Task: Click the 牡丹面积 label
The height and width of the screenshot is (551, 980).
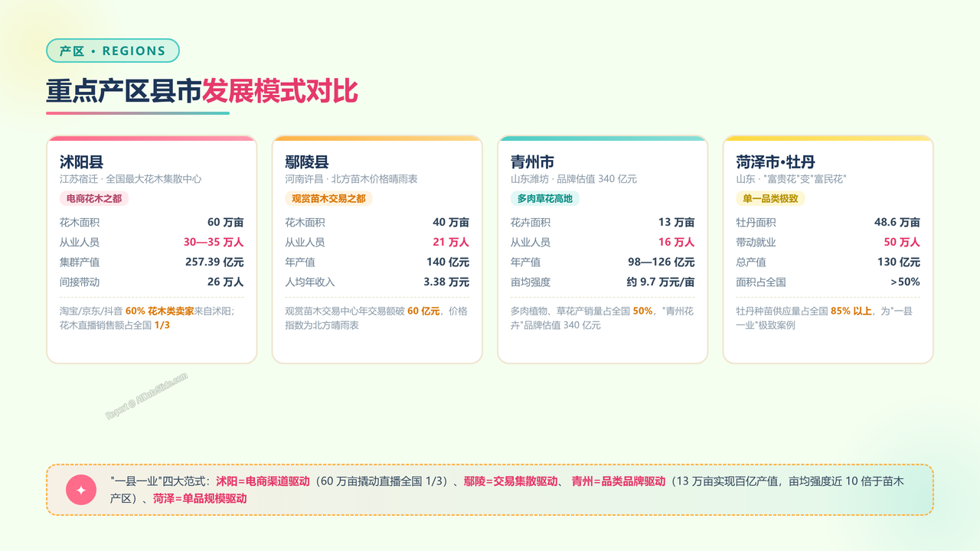Action: (756, 222)
